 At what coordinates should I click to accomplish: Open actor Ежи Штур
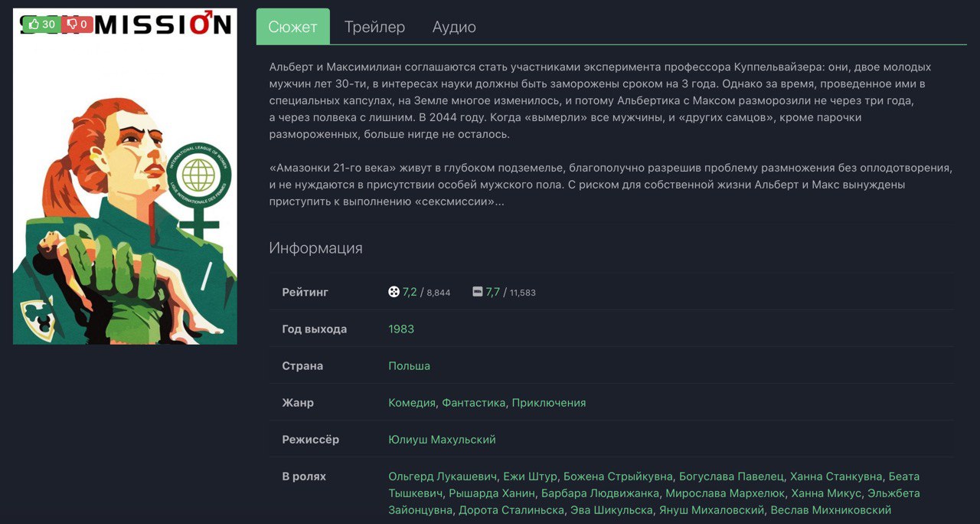click(x=530, y=477)
